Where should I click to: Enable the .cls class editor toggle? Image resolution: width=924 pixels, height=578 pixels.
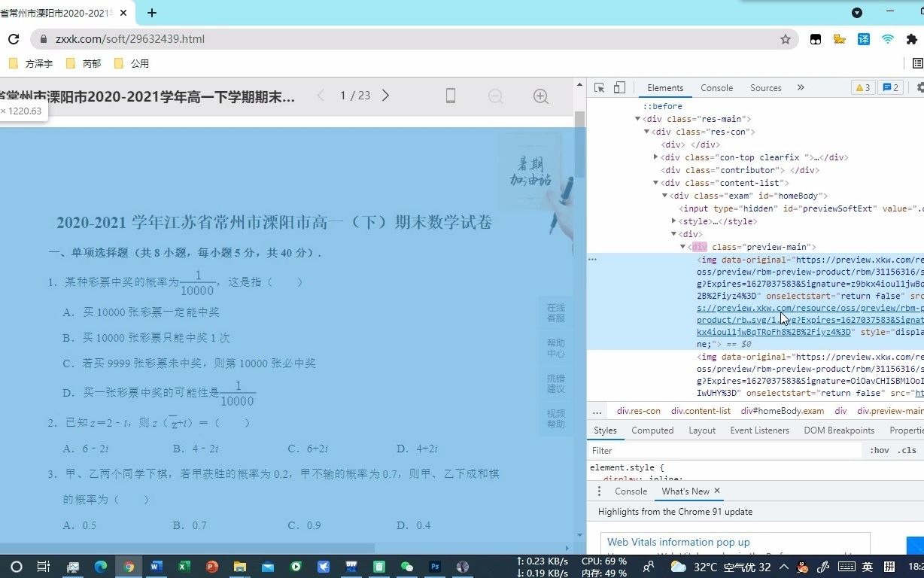[905, 450]
